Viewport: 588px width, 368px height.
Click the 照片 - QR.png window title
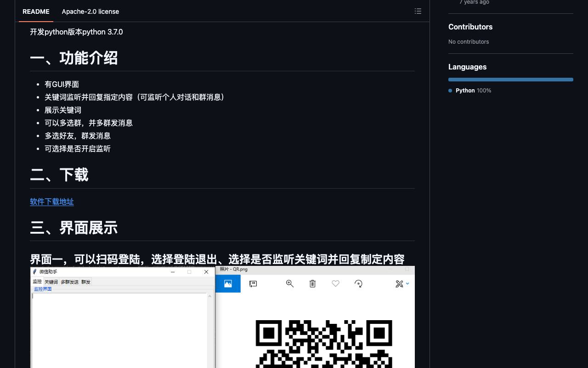click(233, 269)
